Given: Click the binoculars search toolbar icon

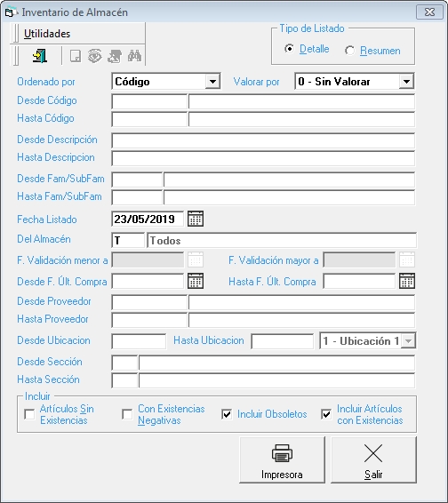Looking at the screenshot, I should pos(134,56).
